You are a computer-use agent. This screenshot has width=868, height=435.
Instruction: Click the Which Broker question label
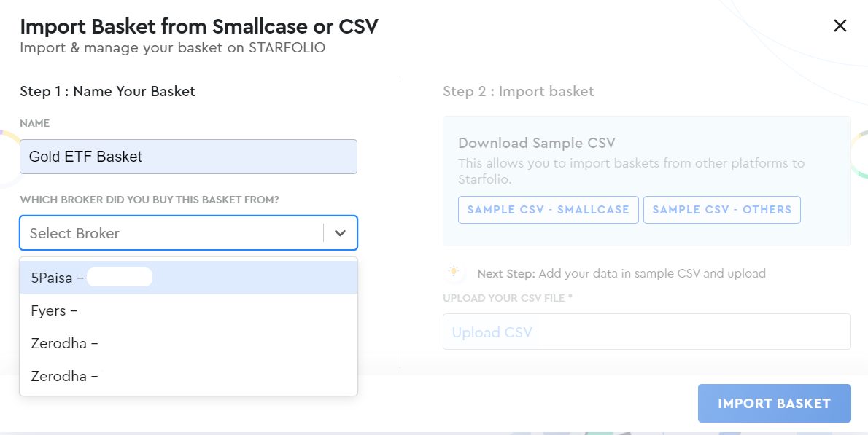(150, 200)
